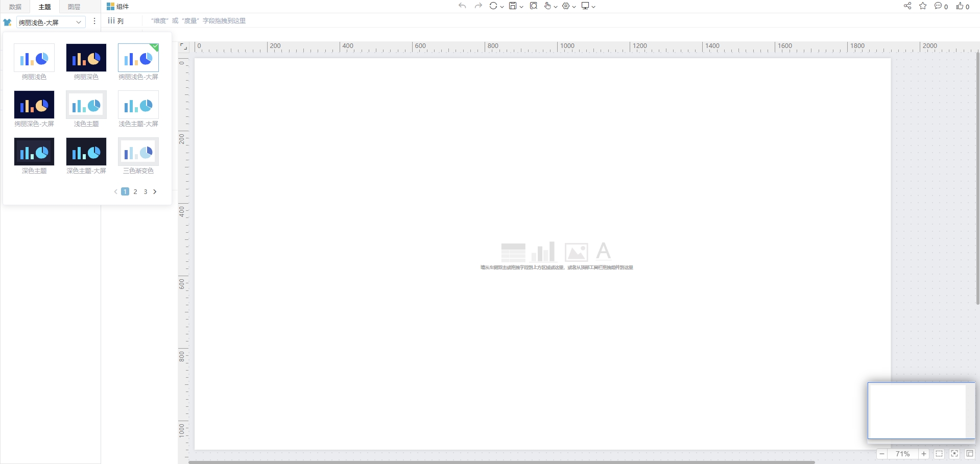
Task: Open the refresh options dropdown arrow
Action: (x=502, y=7)
